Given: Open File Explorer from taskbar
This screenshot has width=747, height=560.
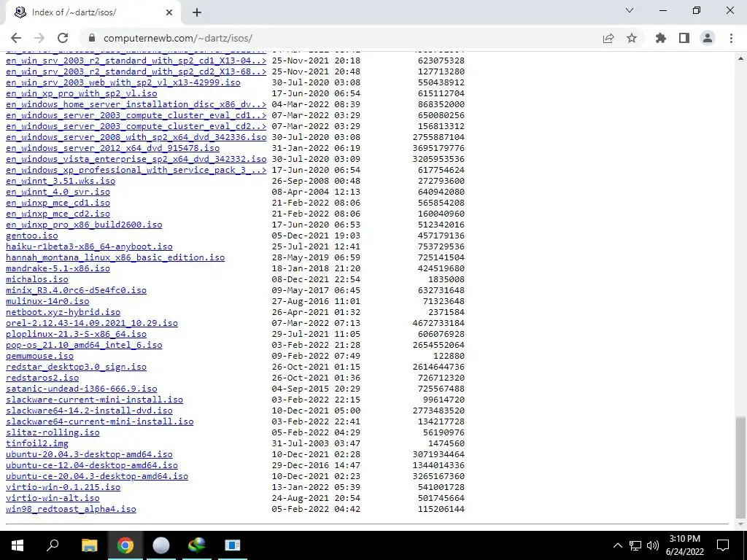Looking at the screenshot, I should [89, 545].
